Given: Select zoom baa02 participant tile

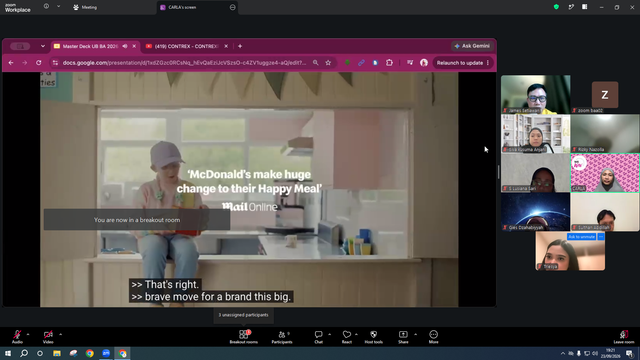Looking at the screenshot, I should (605, 94).
